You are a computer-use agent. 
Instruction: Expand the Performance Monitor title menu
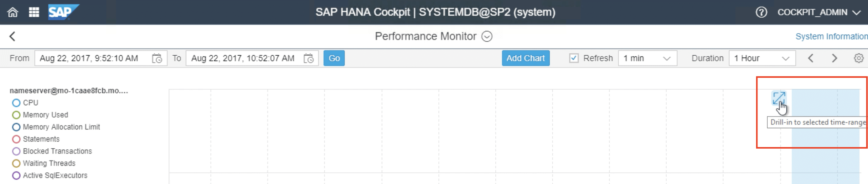487,36
